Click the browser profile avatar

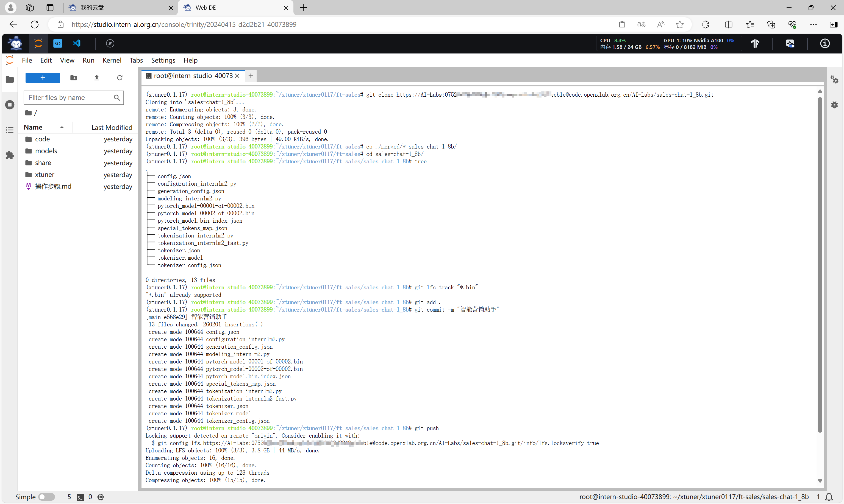[x=10, y=7]
